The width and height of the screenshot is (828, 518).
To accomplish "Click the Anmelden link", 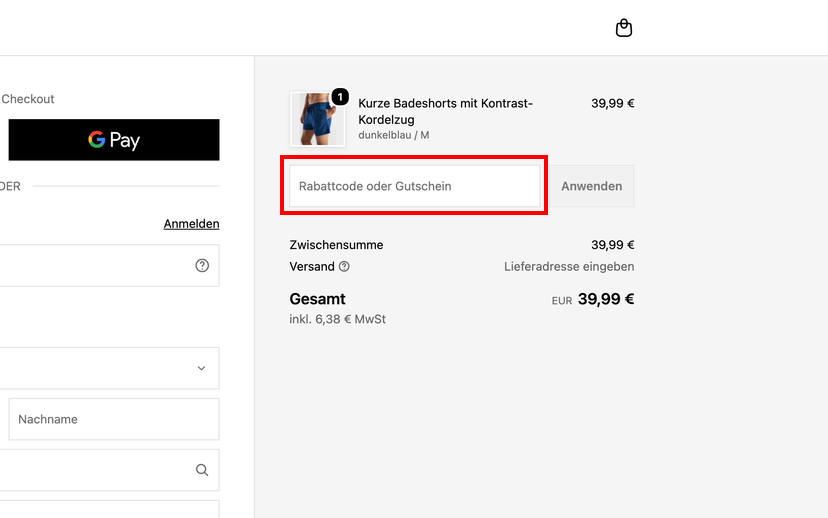I will pyautogui.click(x=191, y=224).
